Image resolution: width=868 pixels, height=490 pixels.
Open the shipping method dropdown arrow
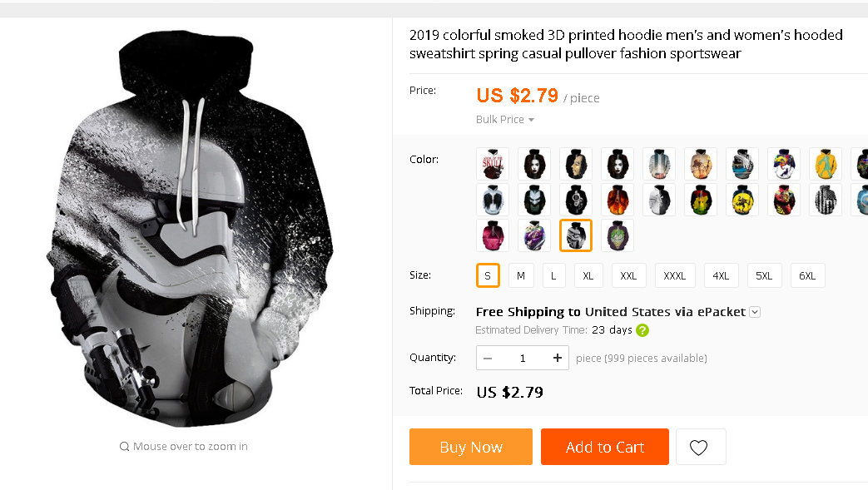click(x=755, y=312)
